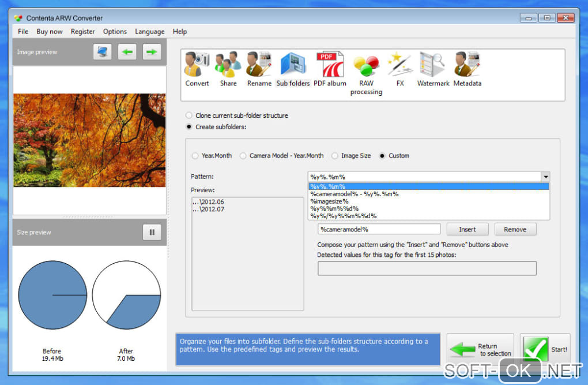Select the Image Size radio option
Screen dimensions: 588x385
[x=351, y=155]
